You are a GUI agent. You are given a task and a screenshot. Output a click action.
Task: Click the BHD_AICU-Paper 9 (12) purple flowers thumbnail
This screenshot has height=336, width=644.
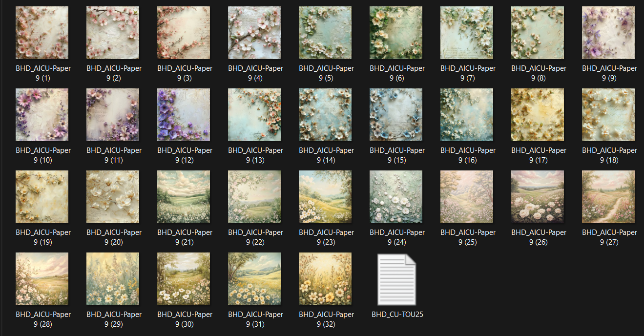click(184, 115)
